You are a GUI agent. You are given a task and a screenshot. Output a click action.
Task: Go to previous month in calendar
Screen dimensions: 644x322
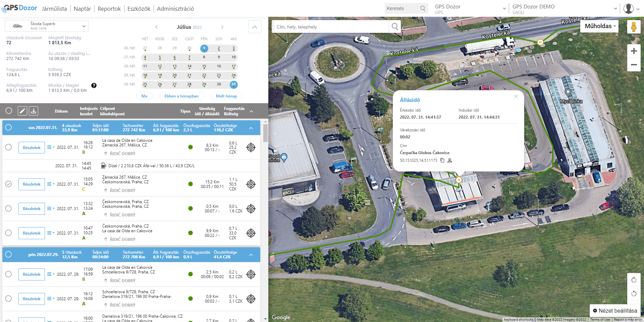(x=156, y=27)
